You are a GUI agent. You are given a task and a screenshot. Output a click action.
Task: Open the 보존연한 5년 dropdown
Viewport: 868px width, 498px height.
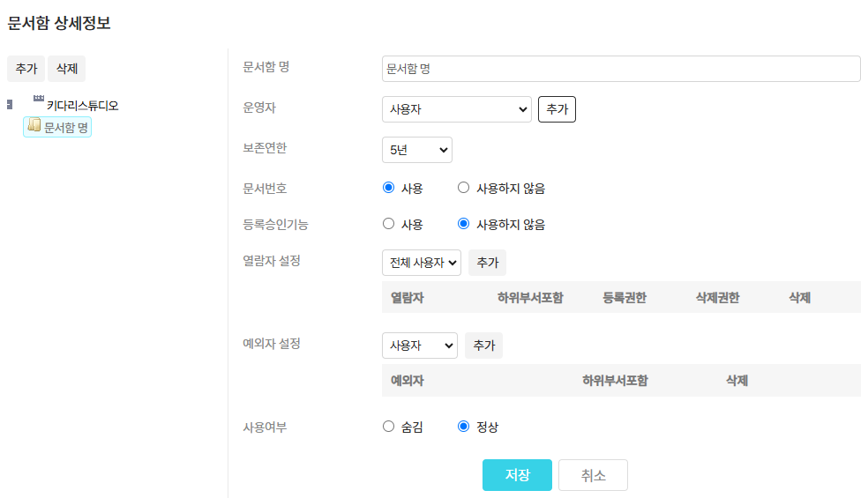point(416,150)
